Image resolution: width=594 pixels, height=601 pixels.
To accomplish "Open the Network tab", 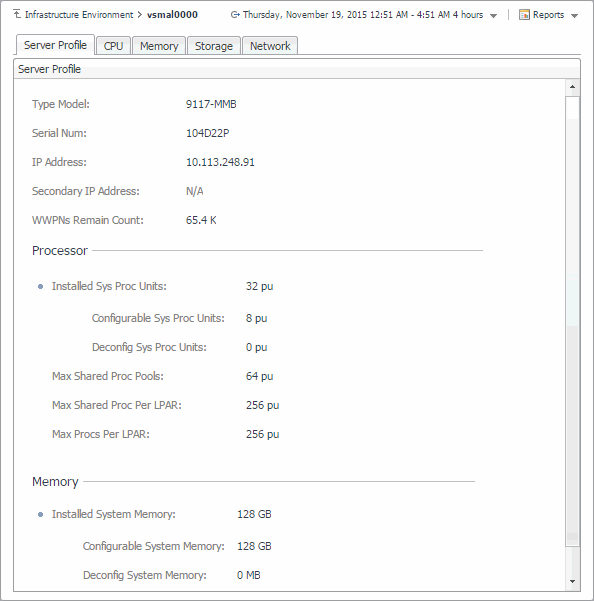I will click(270, 46).
